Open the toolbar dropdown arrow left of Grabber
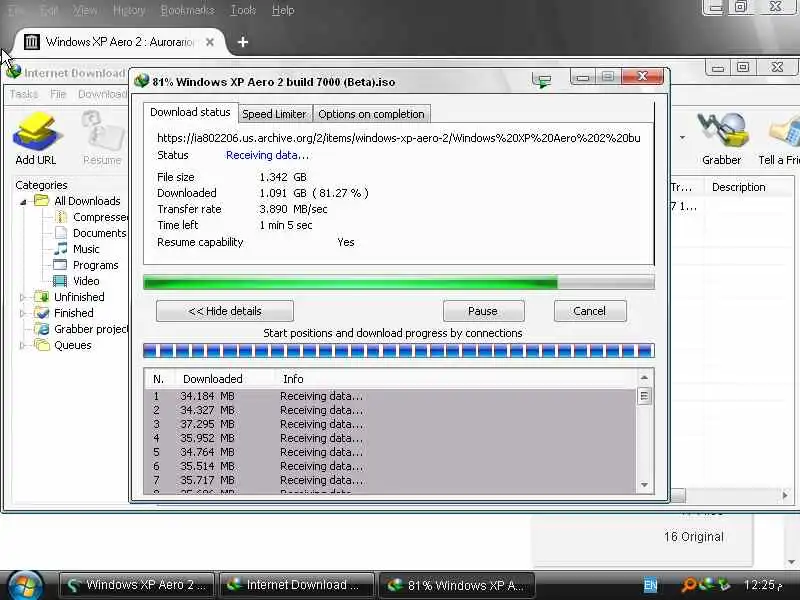The image size is (800, 600). (682, 137)
